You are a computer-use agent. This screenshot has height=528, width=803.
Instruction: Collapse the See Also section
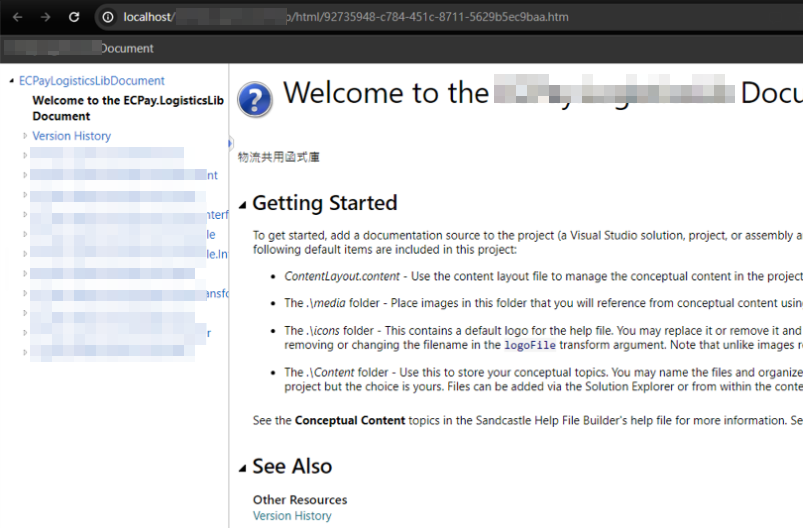[243, 468]
